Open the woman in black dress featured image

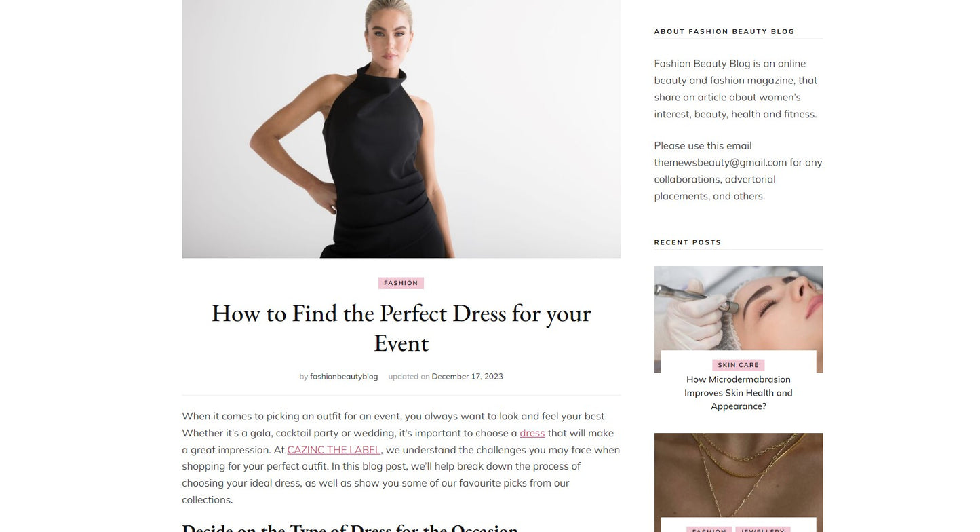[401, 129]
